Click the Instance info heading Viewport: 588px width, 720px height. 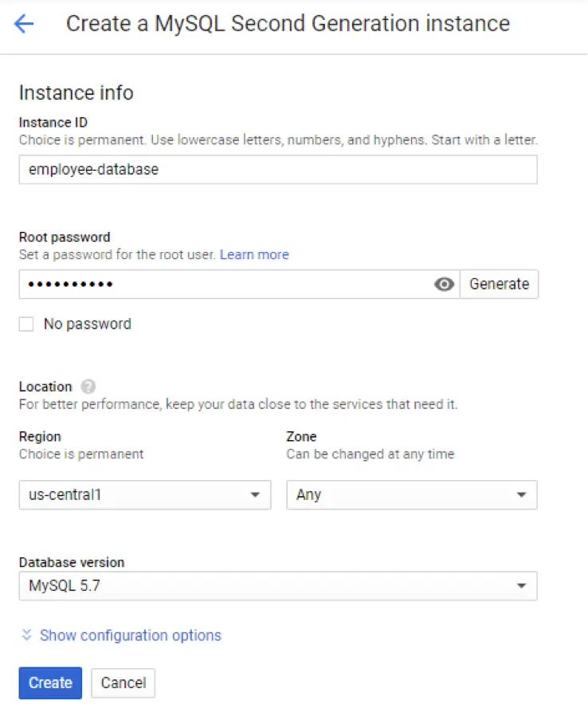[76, 93]
